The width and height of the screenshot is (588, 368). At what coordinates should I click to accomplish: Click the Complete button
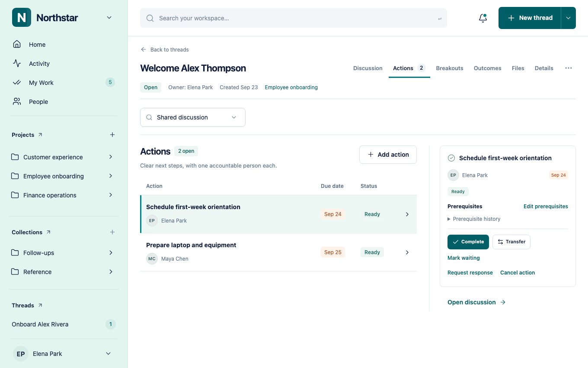coord(468,242)
